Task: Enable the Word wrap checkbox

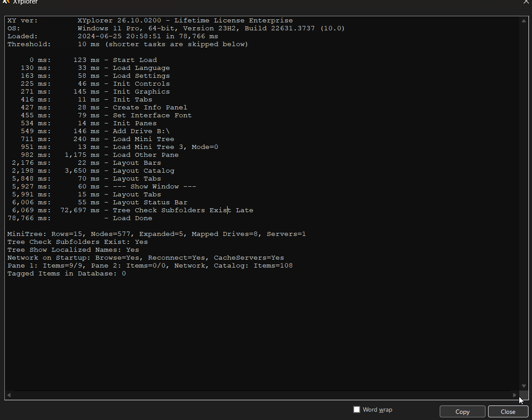Action: [357, 409]
